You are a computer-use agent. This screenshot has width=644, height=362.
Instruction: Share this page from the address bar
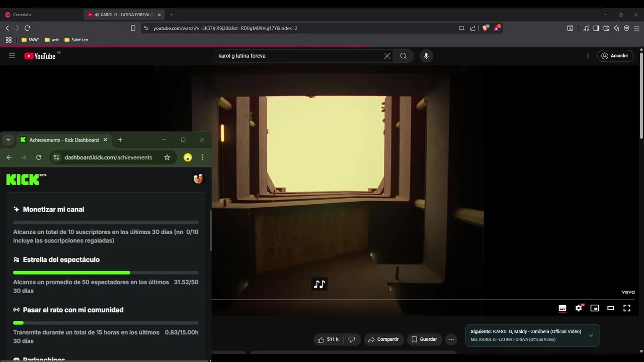[473, 28]
